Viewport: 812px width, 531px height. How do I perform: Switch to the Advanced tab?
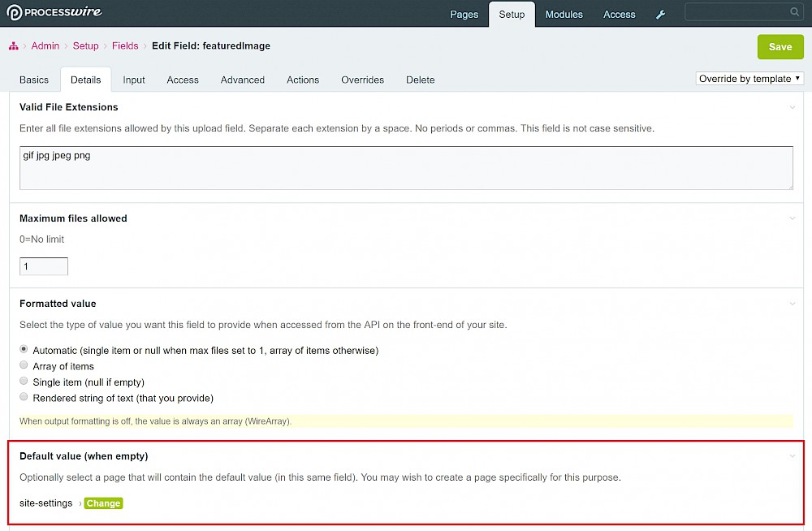click(242, 80)
